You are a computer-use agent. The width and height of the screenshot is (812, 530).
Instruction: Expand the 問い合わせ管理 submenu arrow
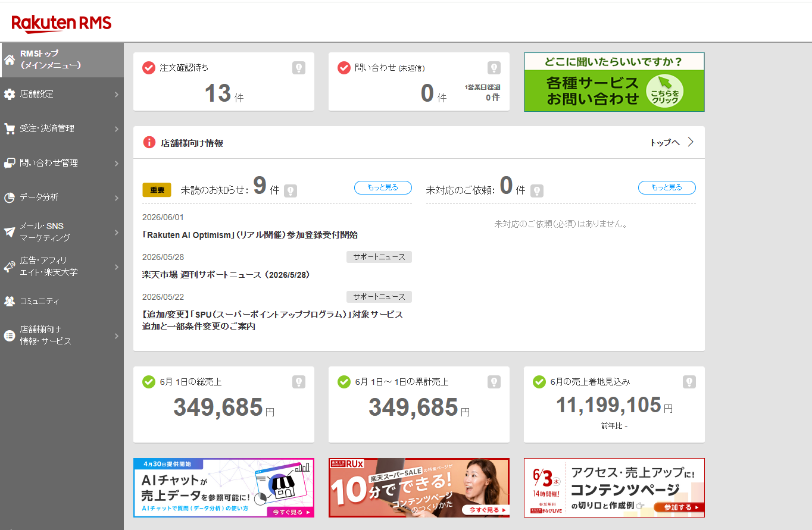pyautogui.click(x=116, y=164)
